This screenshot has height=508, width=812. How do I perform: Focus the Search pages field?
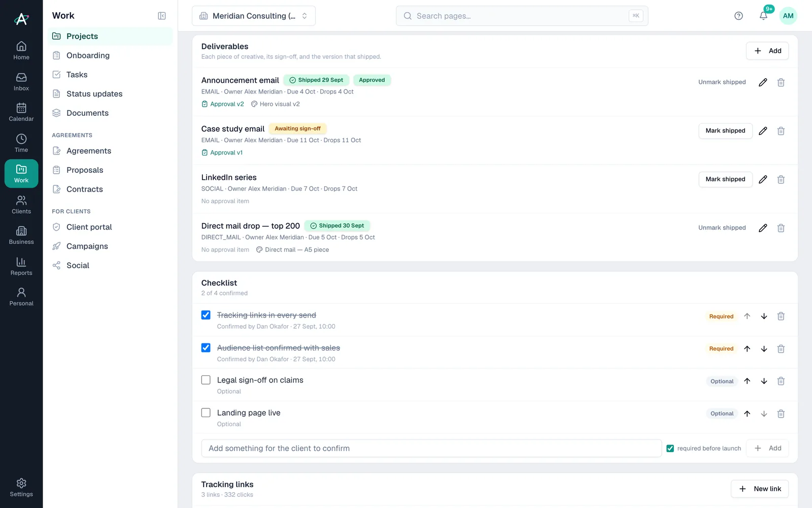click(x=522, y=16)
